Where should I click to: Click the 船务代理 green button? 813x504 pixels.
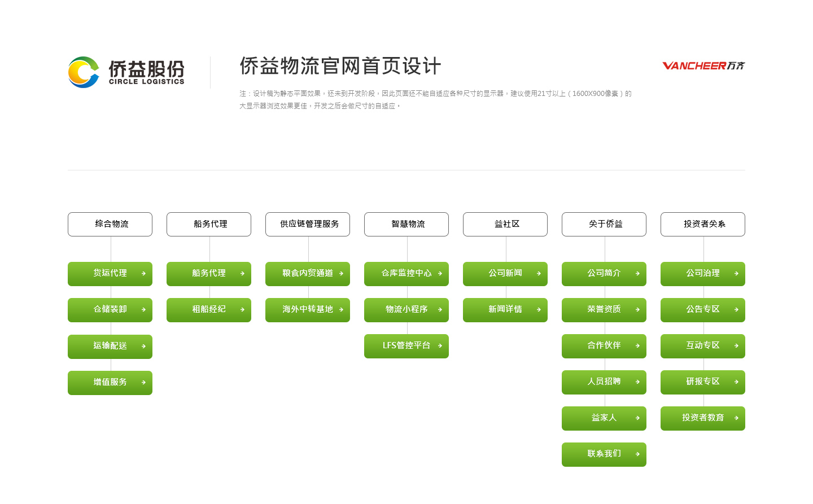click(209, 274)
